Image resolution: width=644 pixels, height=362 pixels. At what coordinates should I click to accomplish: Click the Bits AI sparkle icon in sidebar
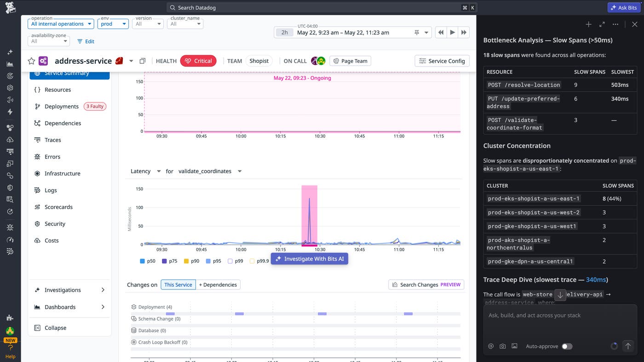pos(10,52)
